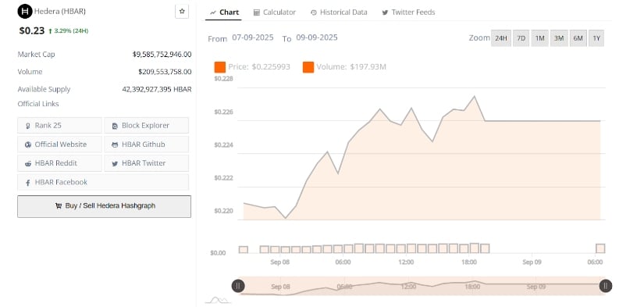This screenshot has height=307, width=644.
Task: Toggle the orange Volume legend swatch
Action: click(x=308, y=67)
